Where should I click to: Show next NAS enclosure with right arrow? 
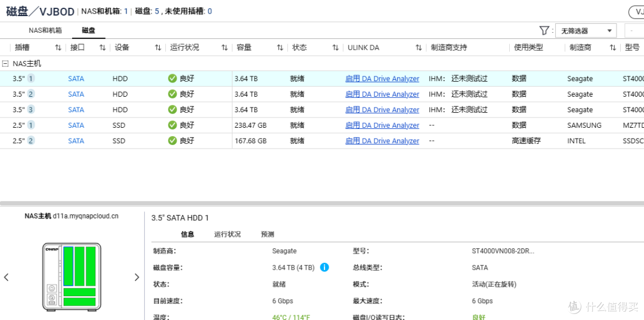point(137,277)
